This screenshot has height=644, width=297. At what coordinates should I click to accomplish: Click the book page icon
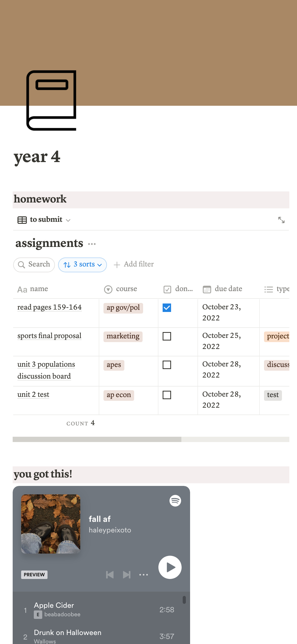tap(51, 100)
